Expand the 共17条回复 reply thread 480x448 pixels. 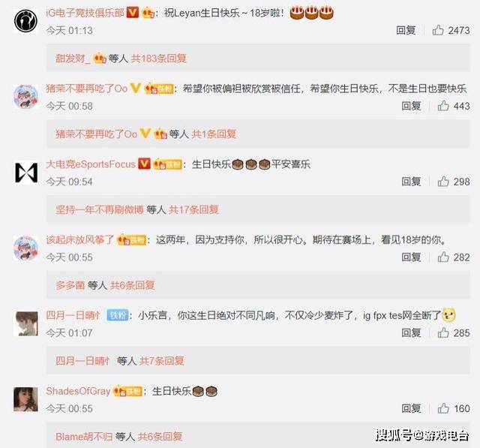point(193,210)
